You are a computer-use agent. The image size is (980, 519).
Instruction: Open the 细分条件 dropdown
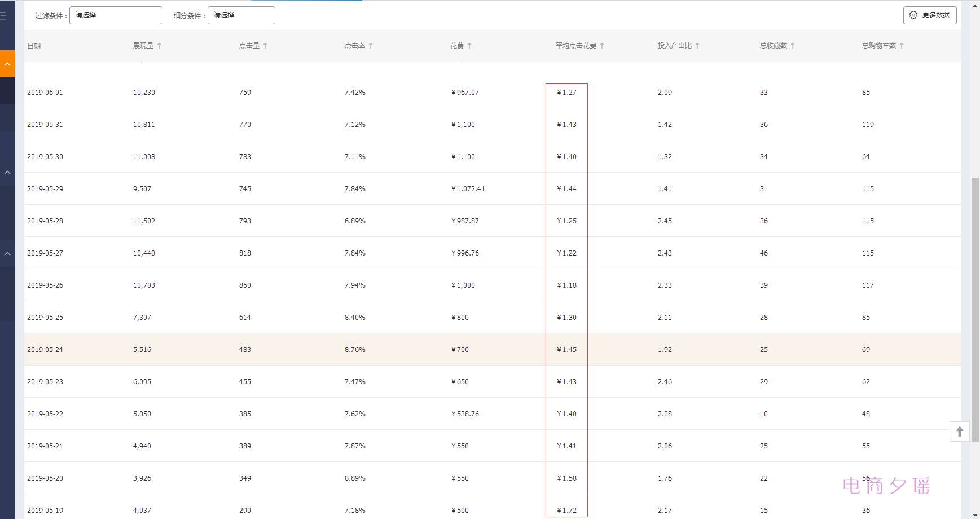tap(241, 15)
